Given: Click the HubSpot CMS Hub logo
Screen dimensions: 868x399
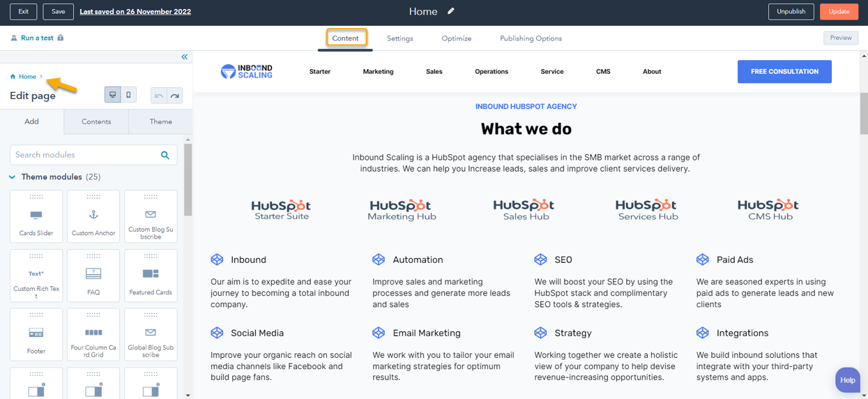Looking at the screenshot, I should pos(768,209).
